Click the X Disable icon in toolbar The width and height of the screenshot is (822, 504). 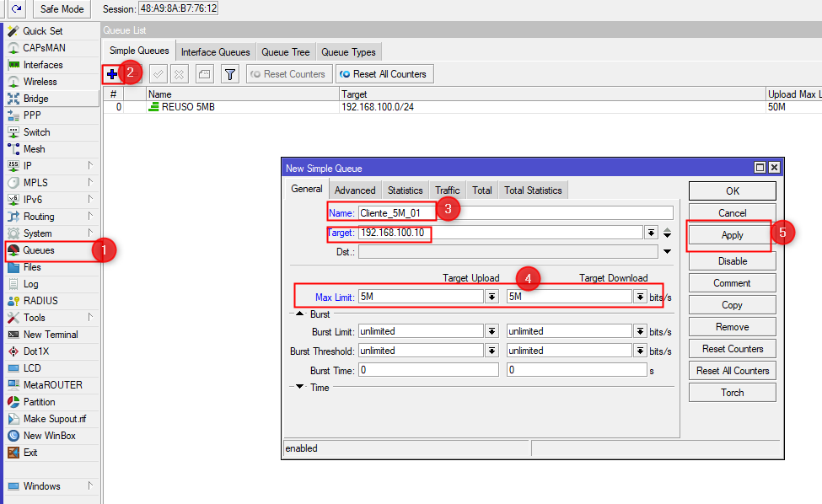tap(179, 74)
